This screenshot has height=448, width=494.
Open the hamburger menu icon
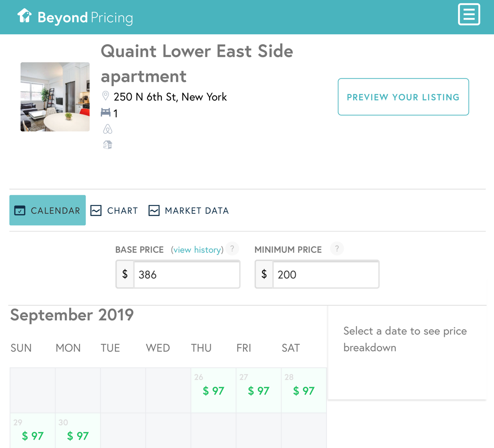[x=469, y=15]
